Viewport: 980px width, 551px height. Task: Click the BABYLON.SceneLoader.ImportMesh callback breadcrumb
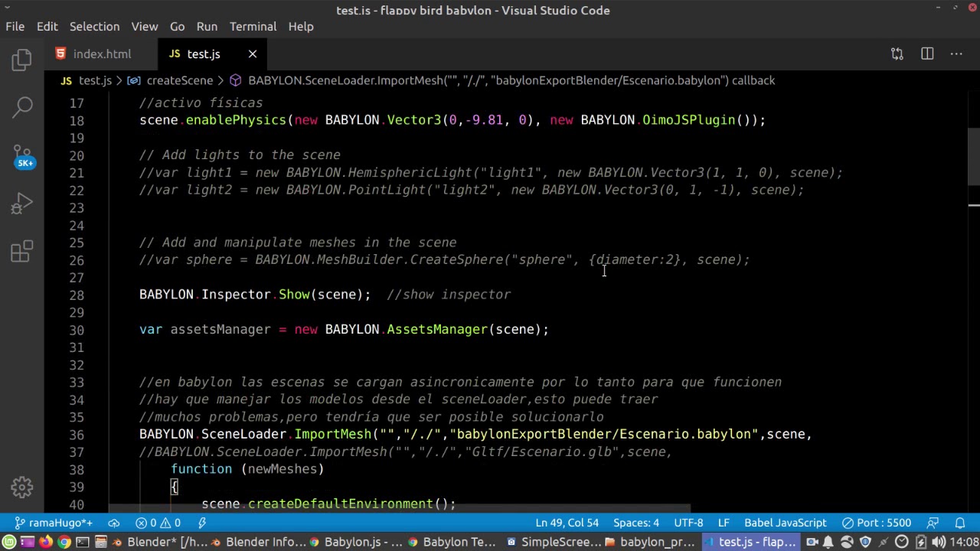(502, 80)
